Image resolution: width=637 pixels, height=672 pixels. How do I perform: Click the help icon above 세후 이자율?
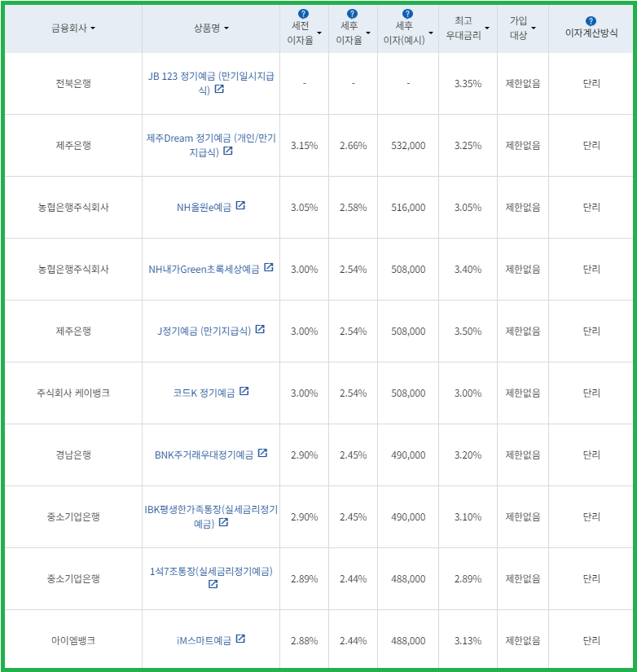[x=352, y=14]
